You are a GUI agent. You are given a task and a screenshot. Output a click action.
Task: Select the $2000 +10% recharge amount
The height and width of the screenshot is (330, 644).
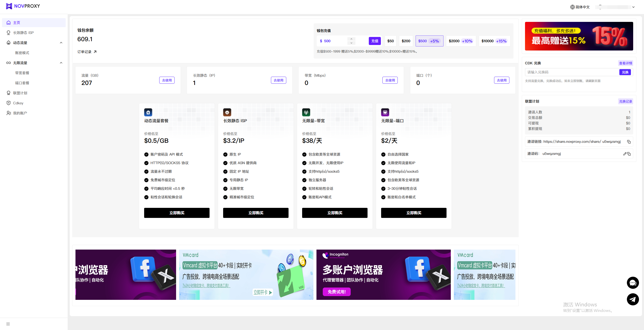coord(461,41)
